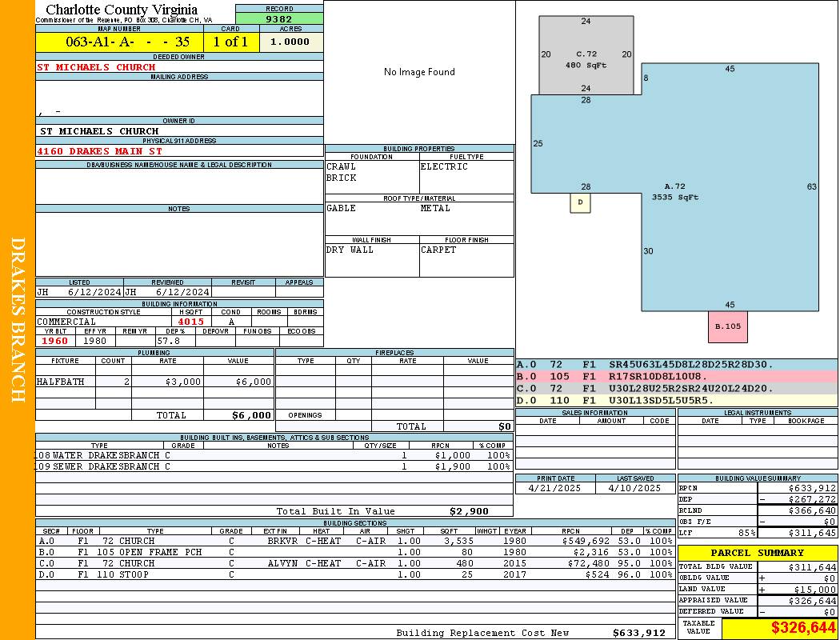Viewport: 840px width, 640px height.
Task: Click the 108 WATER DRAKESBRANCH row
Action: (x=274, y=455)
